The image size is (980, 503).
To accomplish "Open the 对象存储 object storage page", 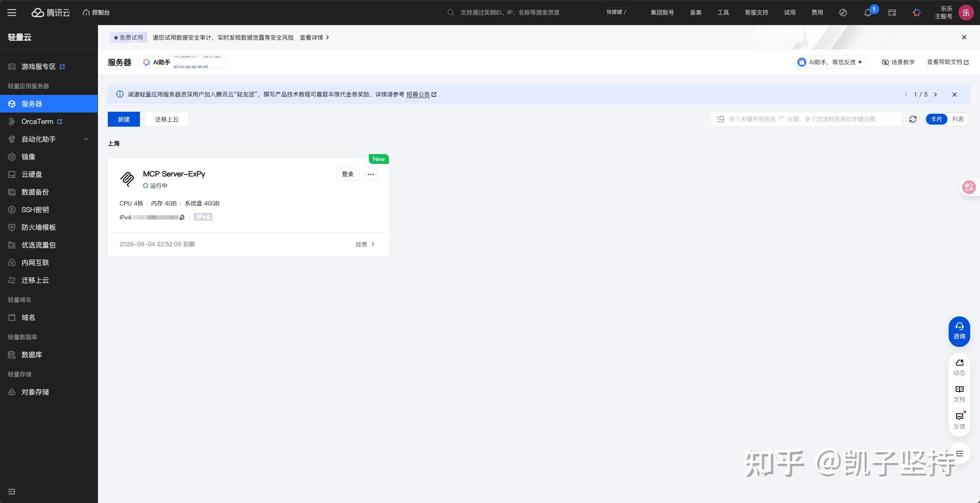I will (x=35, y=392).
